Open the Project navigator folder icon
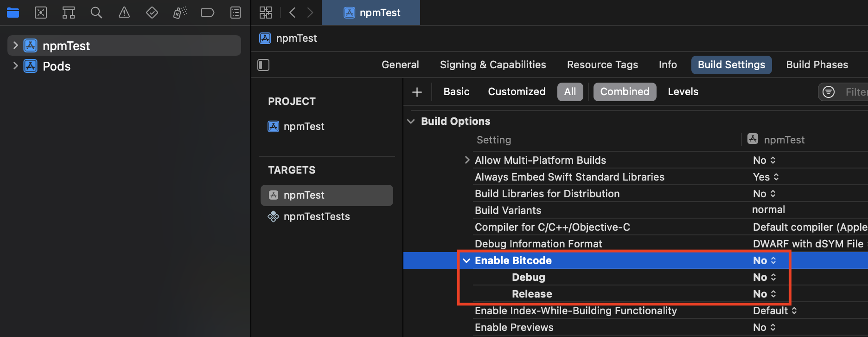The width and height of the screenshot is (868, 337). click(x=13, y=13)
